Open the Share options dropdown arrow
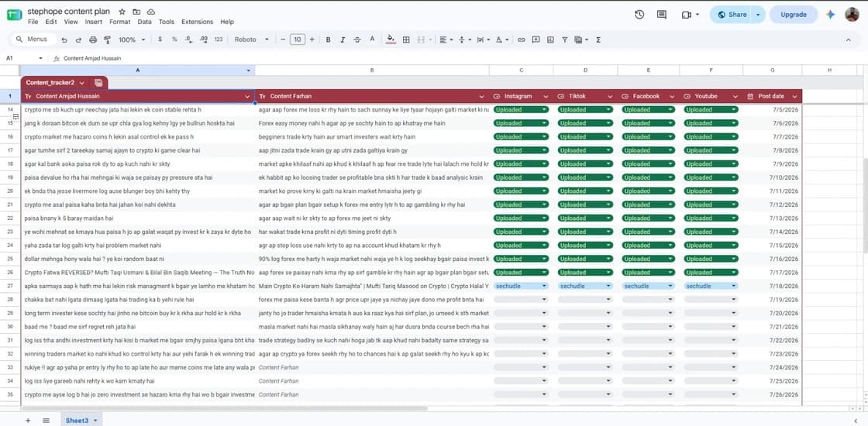 [758, 15]
